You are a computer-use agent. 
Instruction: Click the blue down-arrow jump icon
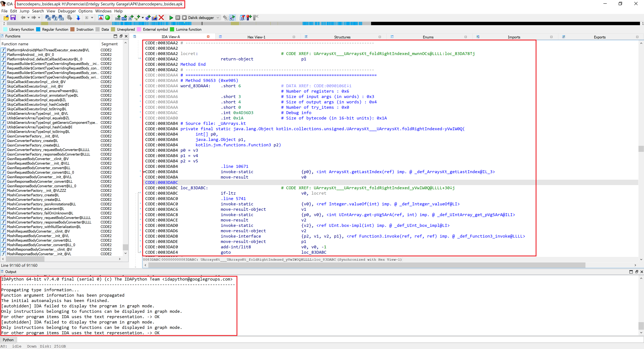coord(78,17)
